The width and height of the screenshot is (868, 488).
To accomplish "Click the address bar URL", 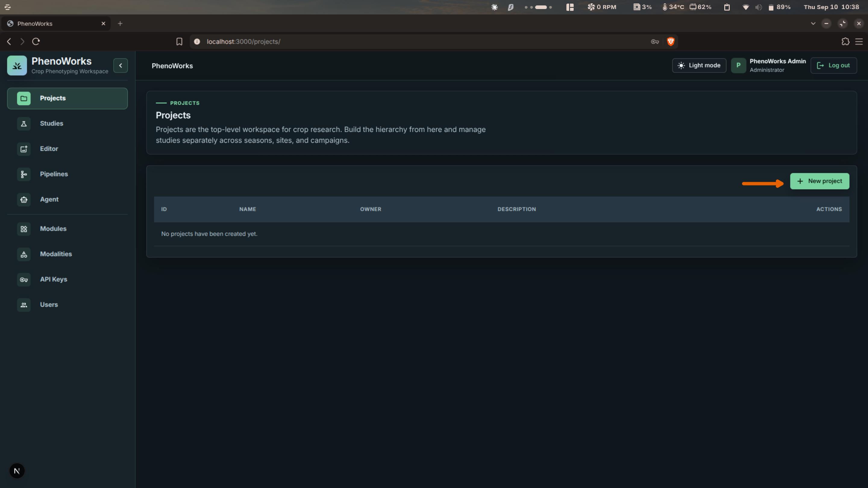I will [x=243, y=42].
